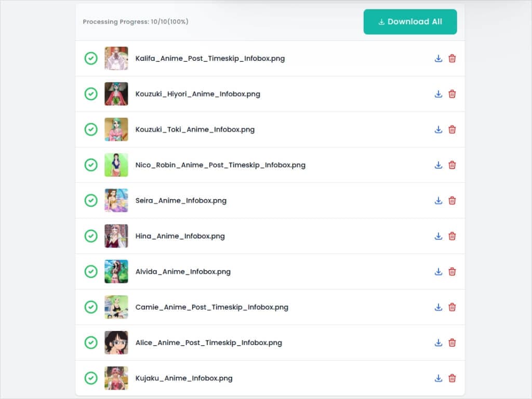Click the green checkmark for Hina file
Viewport: 532px width, 399px height.
click(x=91, y=236)
